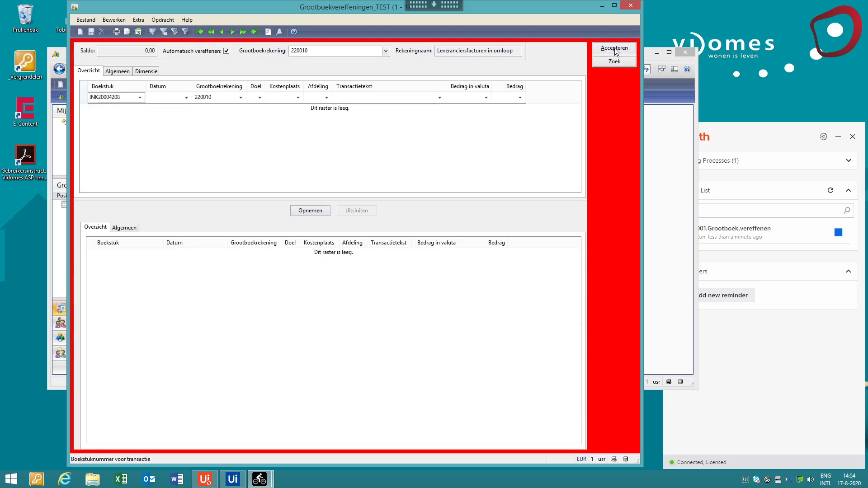Click the Accepteren button
868x488 pixels.
click(x=614, y=48)
